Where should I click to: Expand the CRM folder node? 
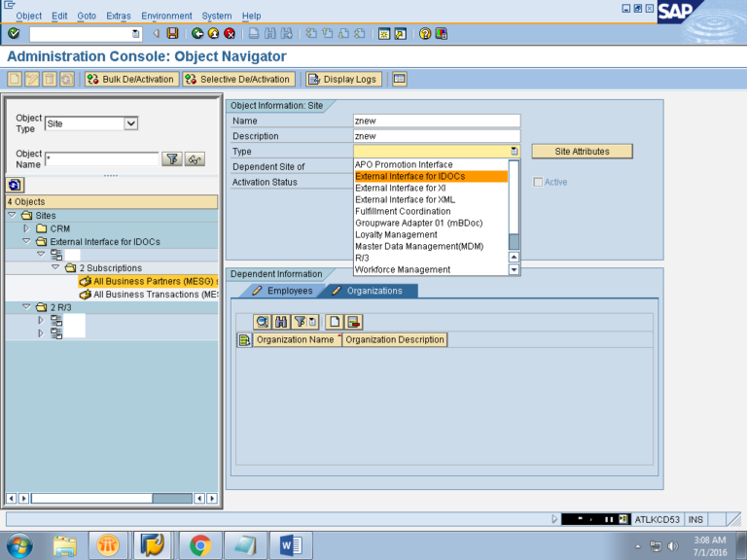(27, 228)
